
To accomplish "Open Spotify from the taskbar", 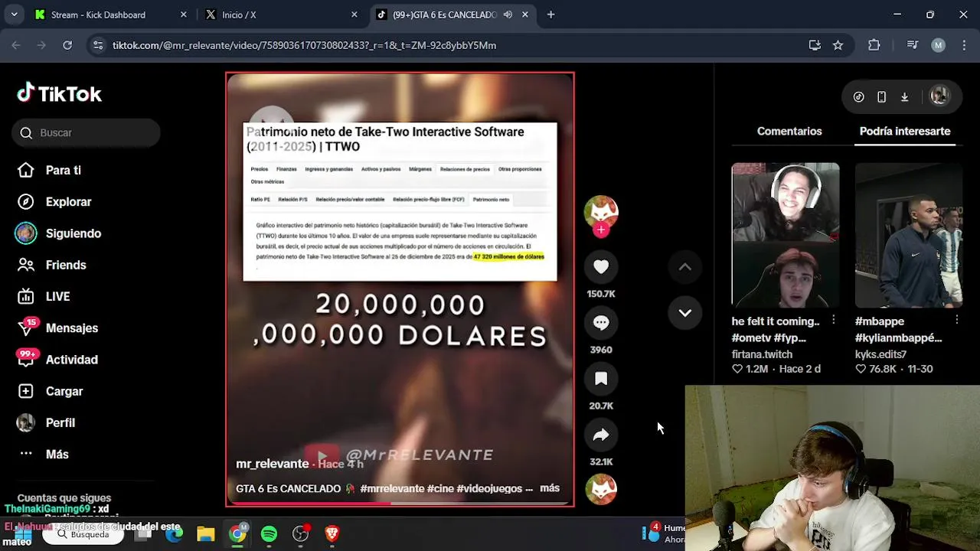I will 269,534.
